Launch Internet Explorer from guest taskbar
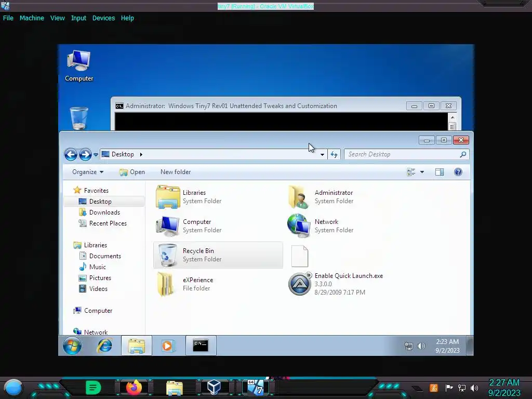The height and width of the screenshot is (399, 532). [104, 345]
